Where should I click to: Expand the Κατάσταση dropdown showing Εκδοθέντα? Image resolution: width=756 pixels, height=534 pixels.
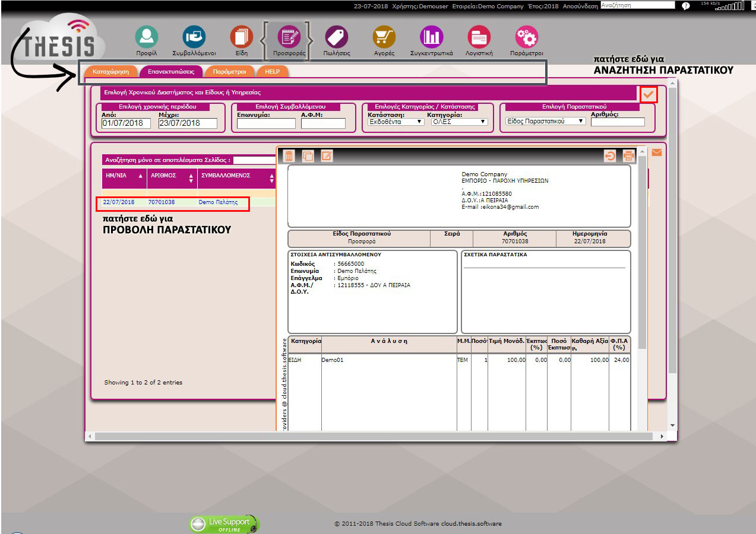click(x=396, y=122)
